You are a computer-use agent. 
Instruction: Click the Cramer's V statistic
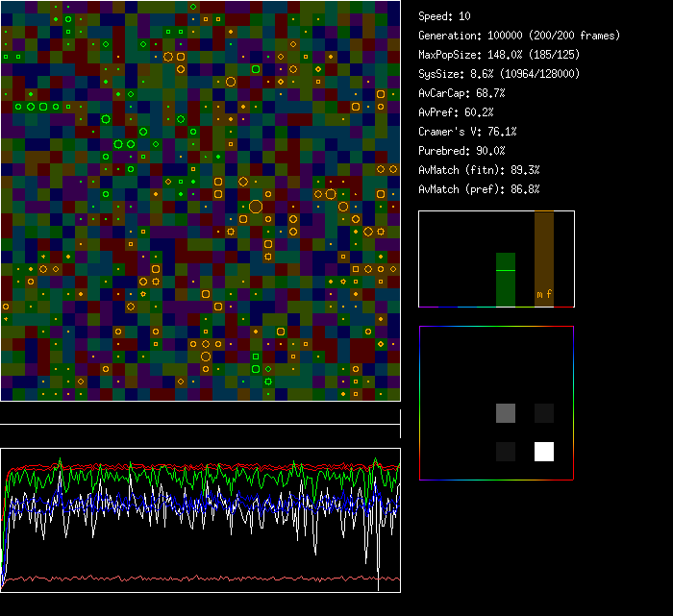(467, 132)
